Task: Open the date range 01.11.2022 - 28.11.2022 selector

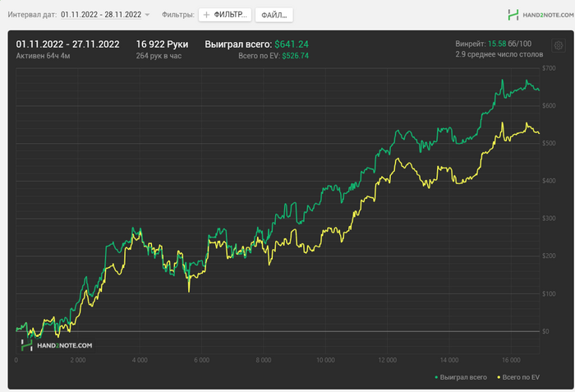Action: click(100, 15)
